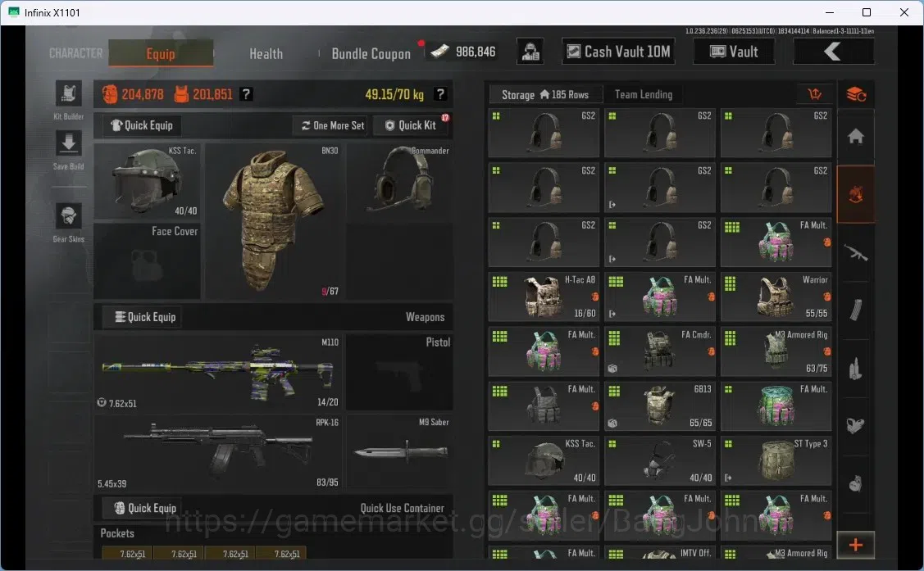Select the gear category filter icon
924x571 pixels.
(x=856, y=194)
